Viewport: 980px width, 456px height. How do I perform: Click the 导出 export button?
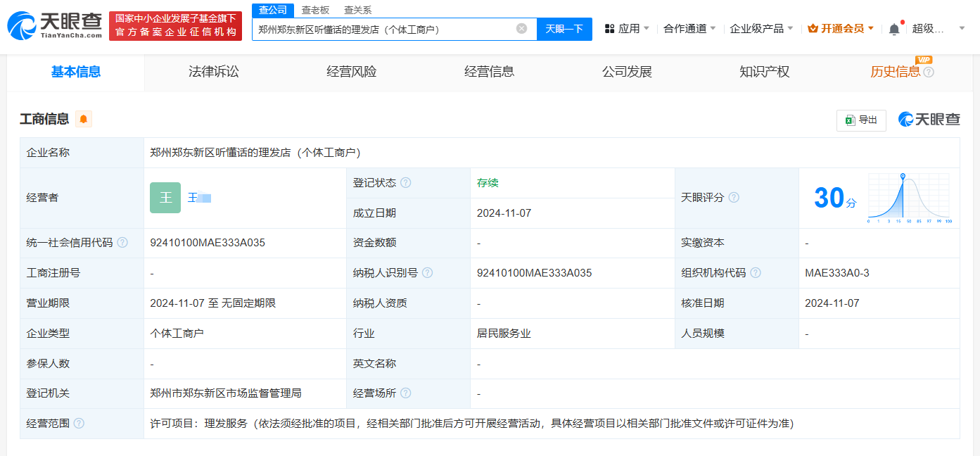[x=861, y=120]
